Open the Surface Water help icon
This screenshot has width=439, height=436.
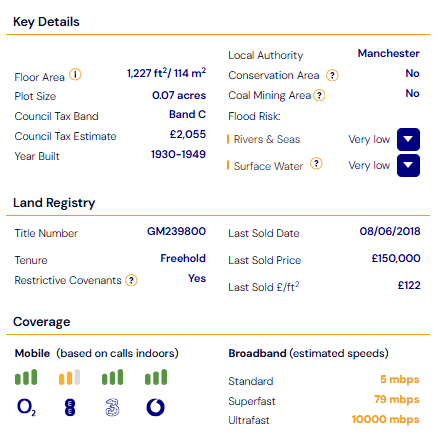point(316,163)
